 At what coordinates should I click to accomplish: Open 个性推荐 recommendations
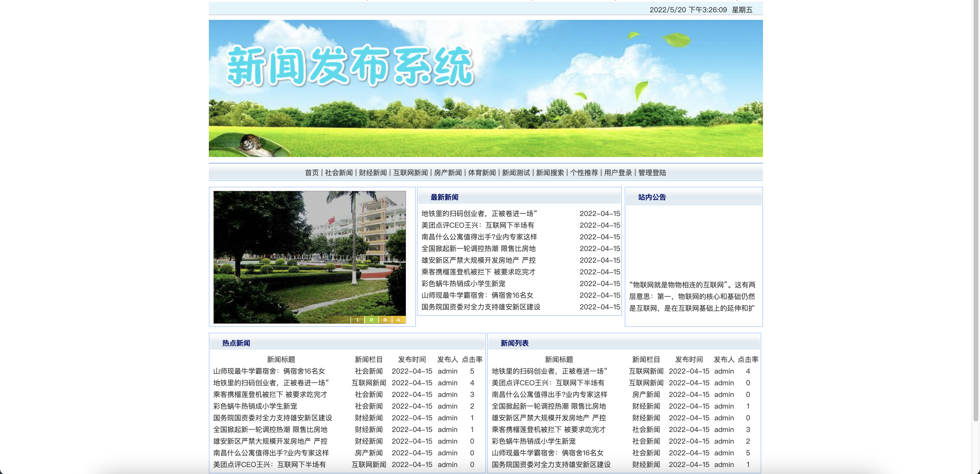pyautogui.click(x=584, y=172)
